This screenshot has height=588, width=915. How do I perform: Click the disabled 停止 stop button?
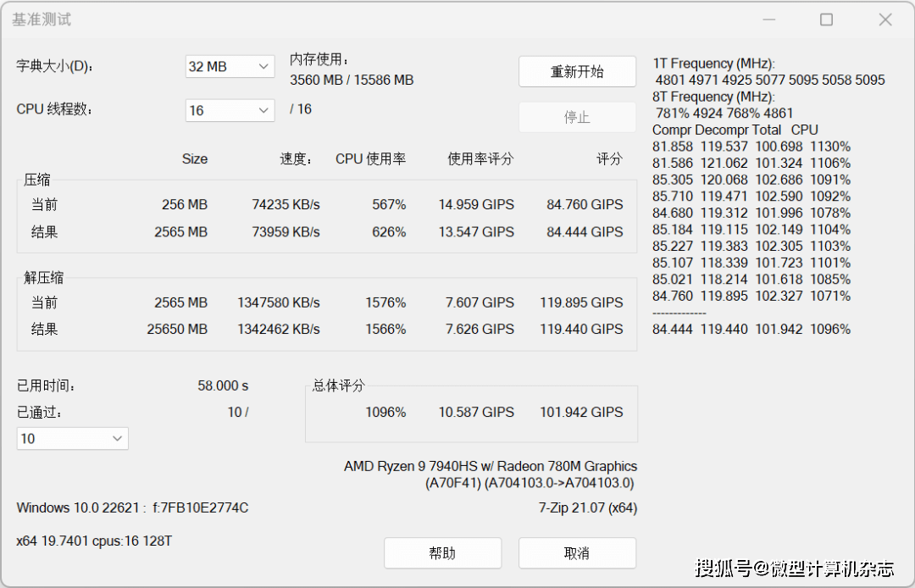coord(577,116)
